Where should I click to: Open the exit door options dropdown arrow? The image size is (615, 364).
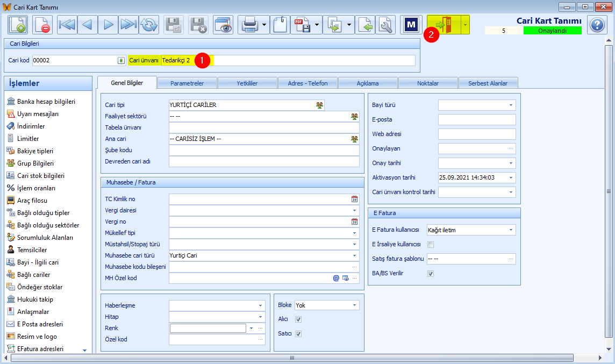tap(465, 25)
